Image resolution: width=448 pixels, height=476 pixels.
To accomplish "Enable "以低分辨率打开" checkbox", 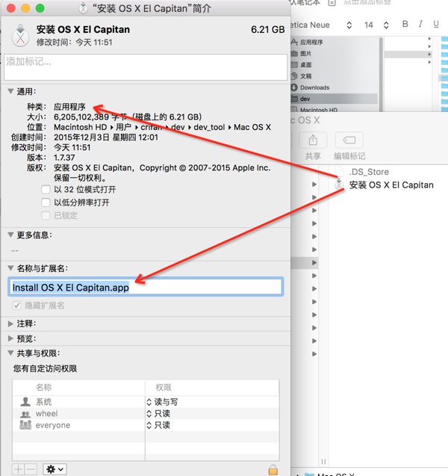I will (x=46, y=203).
